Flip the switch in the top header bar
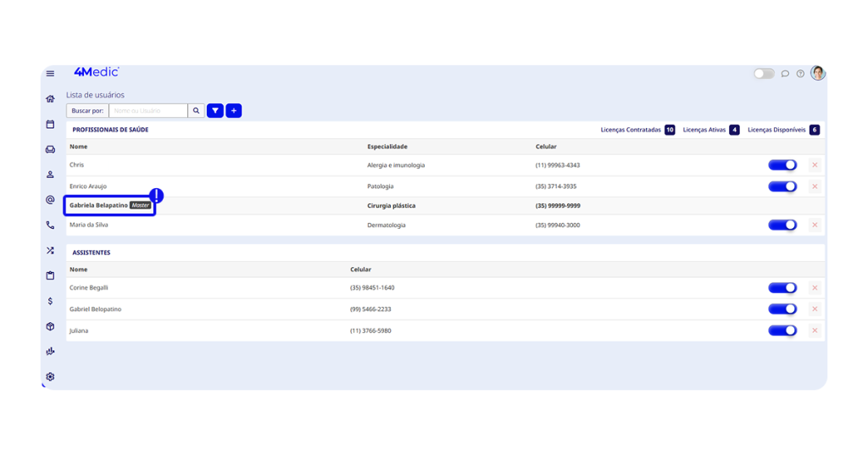Viewport: 868px width, 456px height. coord(764,74)
